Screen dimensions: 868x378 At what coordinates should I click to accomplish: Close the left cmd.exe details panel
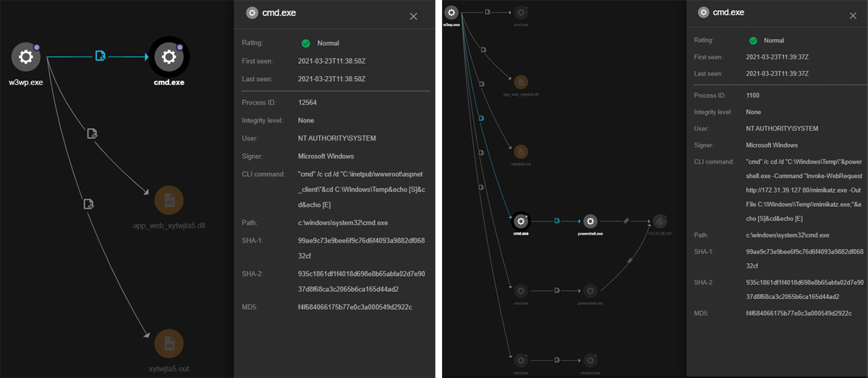tap(414, 17)
